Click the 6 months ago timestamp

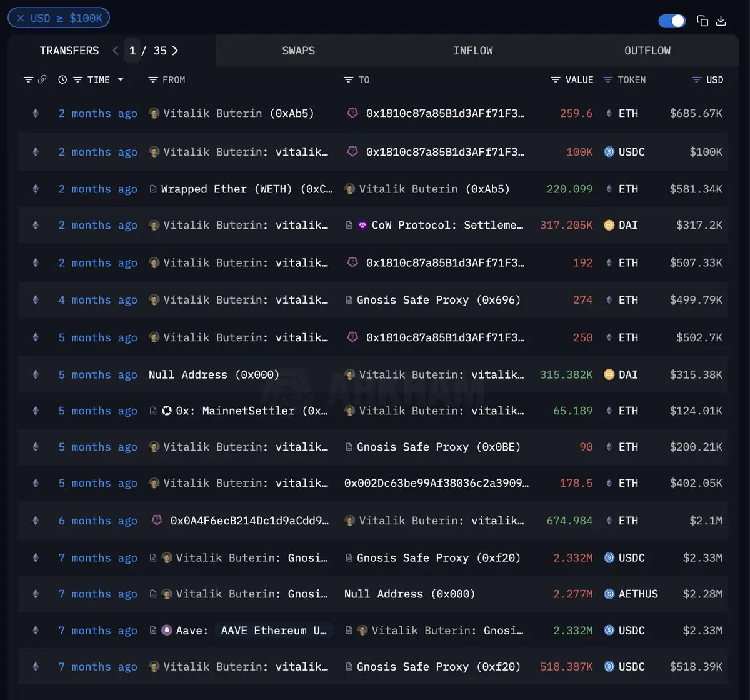tap(98, 521)
